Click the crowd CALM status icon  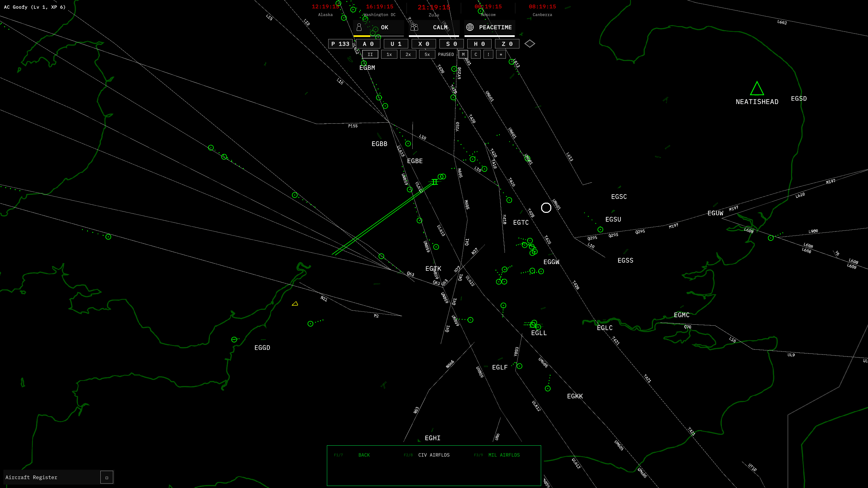point(414,27)
